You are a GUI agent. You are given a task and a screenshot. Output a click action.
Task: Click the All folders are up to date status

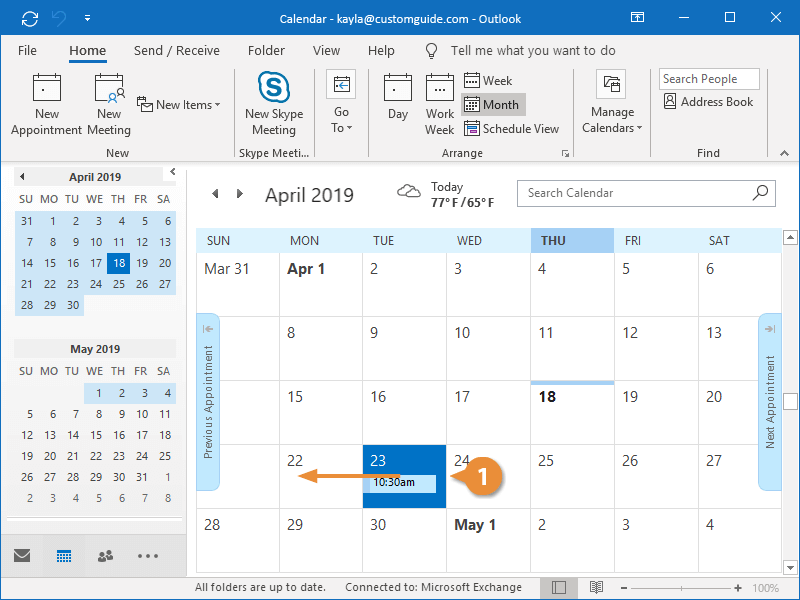[x=260, y=587]
